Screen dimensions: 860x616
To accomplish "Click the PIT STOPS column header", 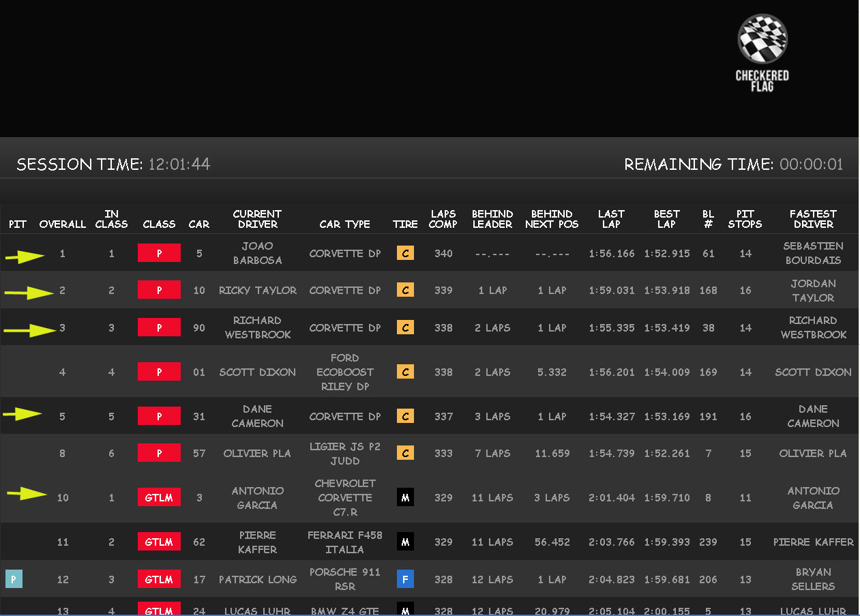I will 745,219.
